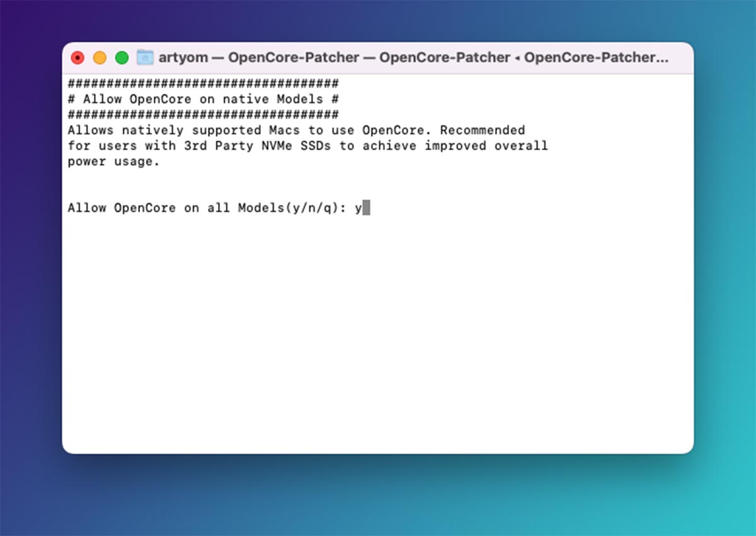Click the '# Allow OpenCore on native Models #' heading
Screen dimensions: 756x536
click(x=203, y=99)
